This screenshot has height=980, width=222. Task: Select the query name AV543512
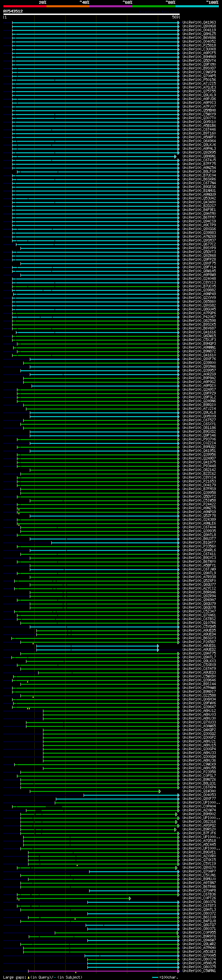pos(13,11)
